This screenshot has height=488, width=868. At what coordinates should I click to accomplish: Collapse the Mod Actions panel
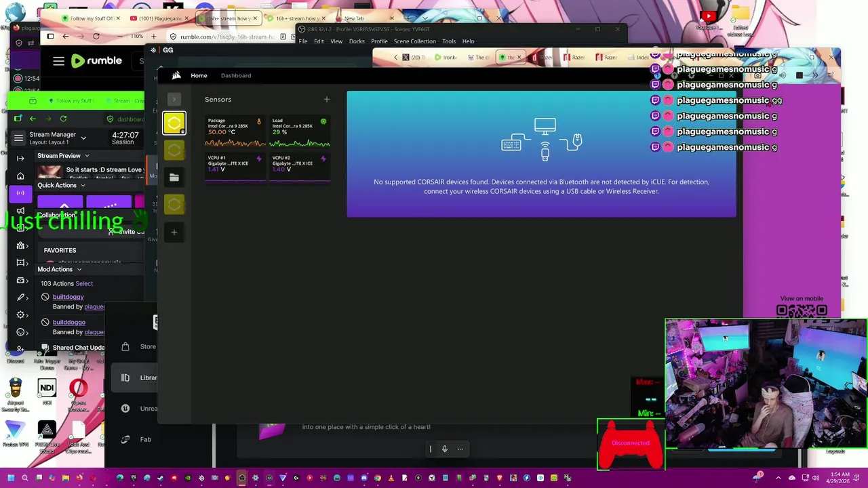click(79, 270)
